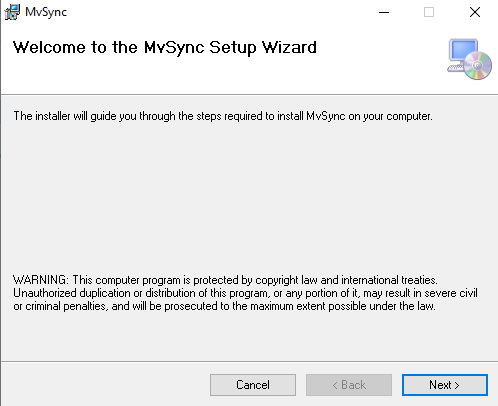Viewport: 498px width, 406px height.
Task: Click the MvSync installer icon in title bar
Action: [x=12, y=12]
